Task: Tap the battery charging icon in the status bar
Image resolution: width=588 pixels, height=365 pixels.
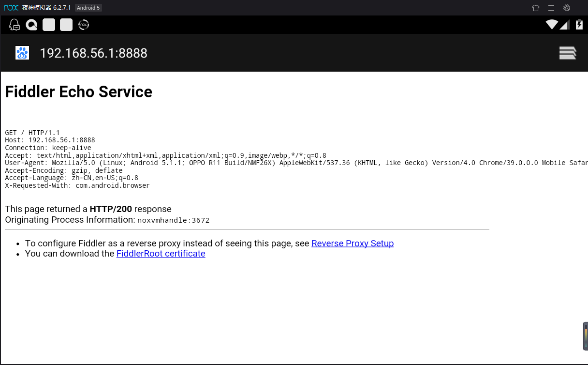Action: click(x=579, y=25)
